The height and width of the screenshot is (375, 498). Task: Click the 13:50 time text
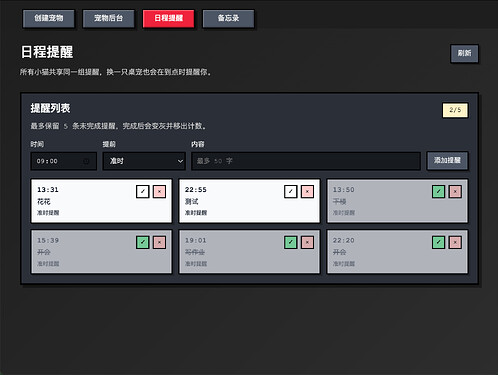tap(344, 190)
